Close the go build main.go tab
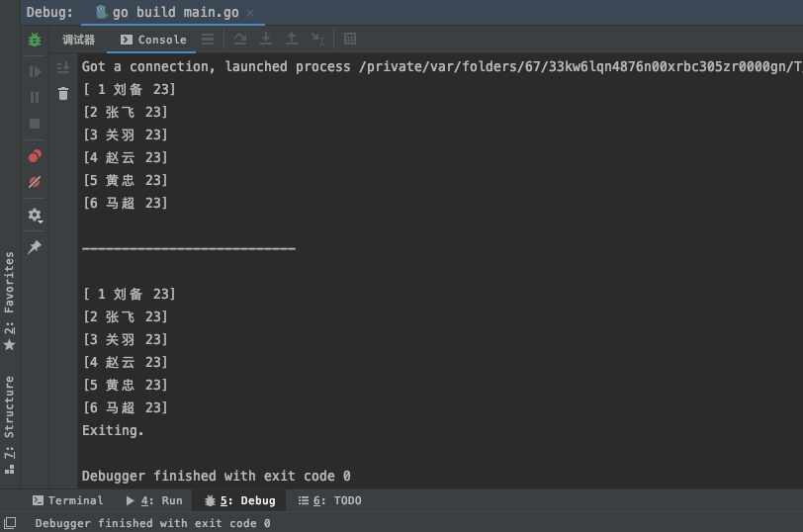 (x=249, y=13)
